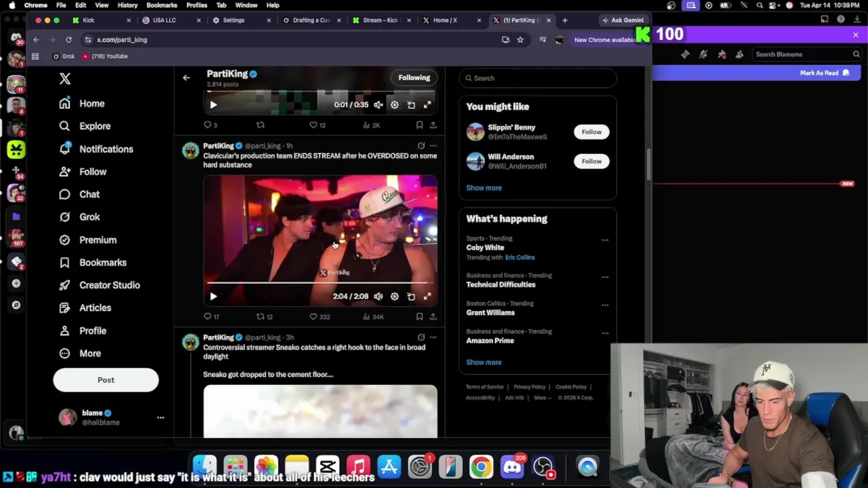This screenshot has width=868, height=488.
Task: Click the Grok action on the Sneako post
Action: pyautogui.click(x=421, y=337)
